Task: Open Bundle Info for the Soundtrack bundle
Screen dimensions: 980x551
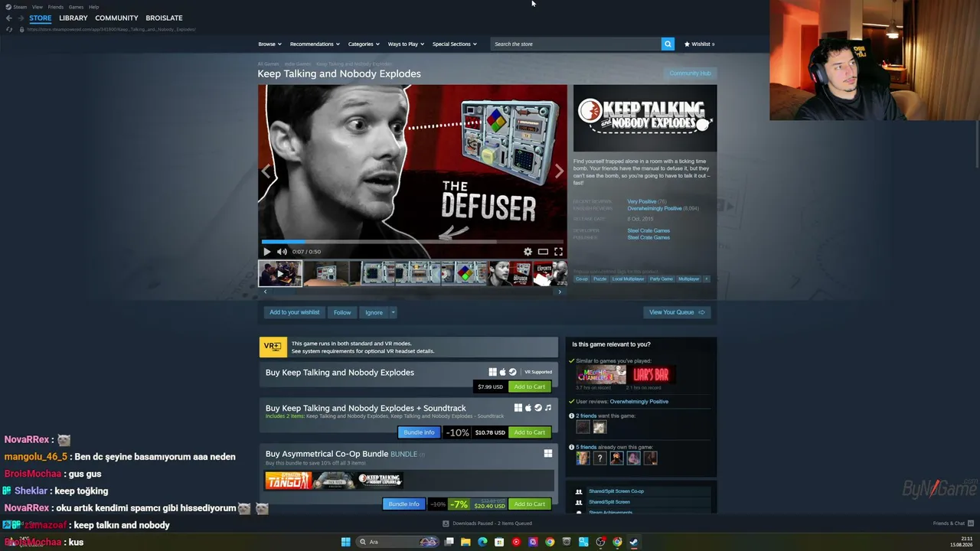Action: pyautogui.click(x=419, y=432)
